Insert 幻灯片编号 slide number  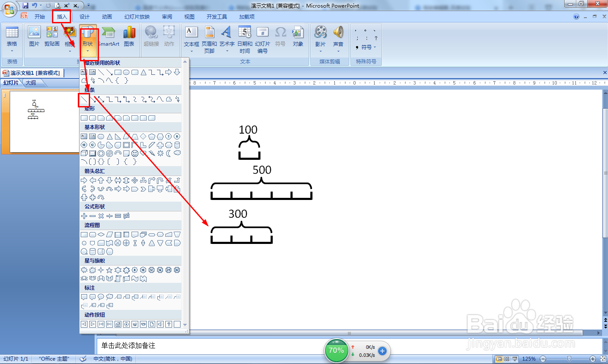pos(263,40)
